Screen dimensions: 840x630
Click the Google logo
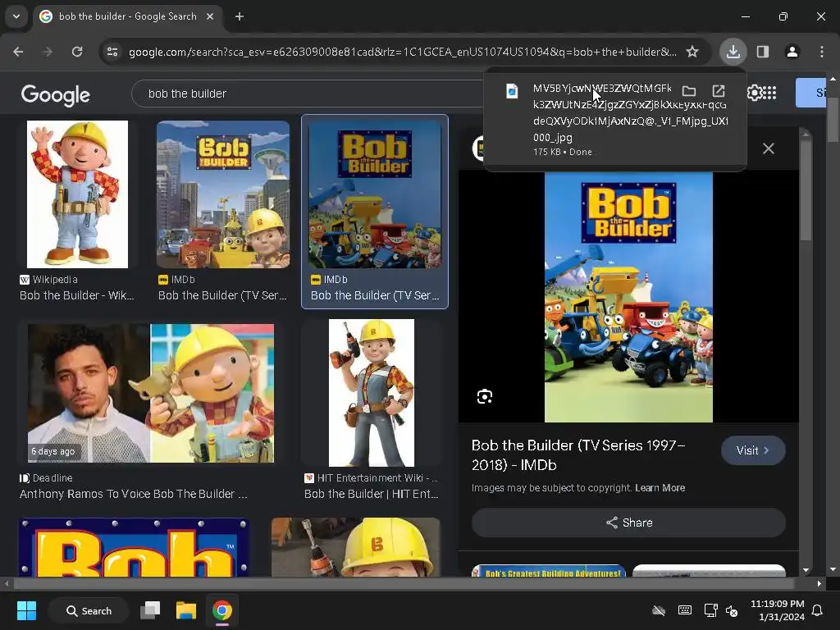55,95
